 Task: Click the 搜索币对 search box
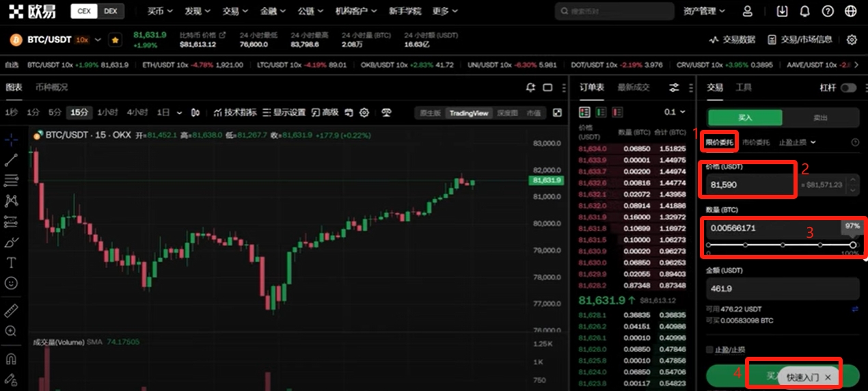(613, 12)
